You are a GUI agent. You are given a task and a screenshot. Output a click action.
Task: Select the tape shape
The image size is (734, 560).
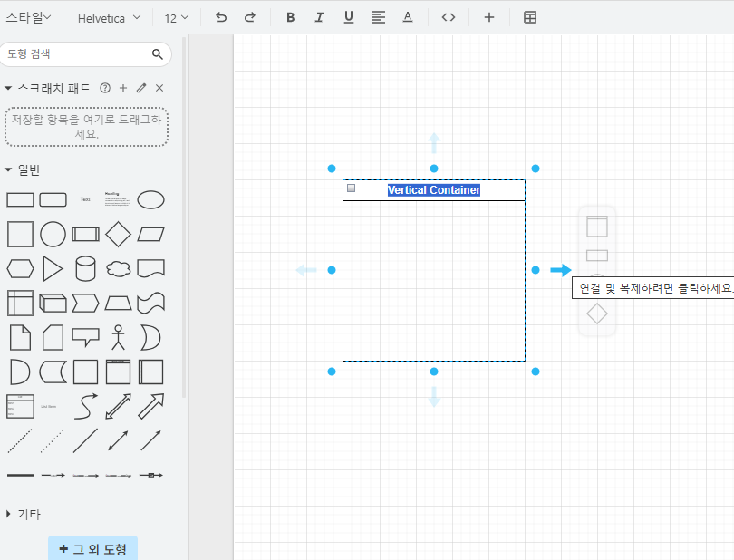pyautogui.click(x=150, y=303)
